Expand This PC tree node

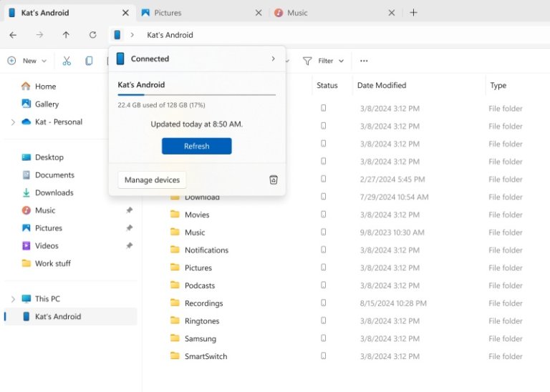pos(13,299)
